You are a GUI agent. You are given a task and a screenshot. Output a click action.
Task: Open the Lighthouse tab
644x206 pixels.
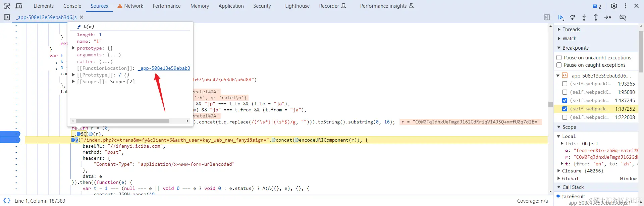(298, 6)
